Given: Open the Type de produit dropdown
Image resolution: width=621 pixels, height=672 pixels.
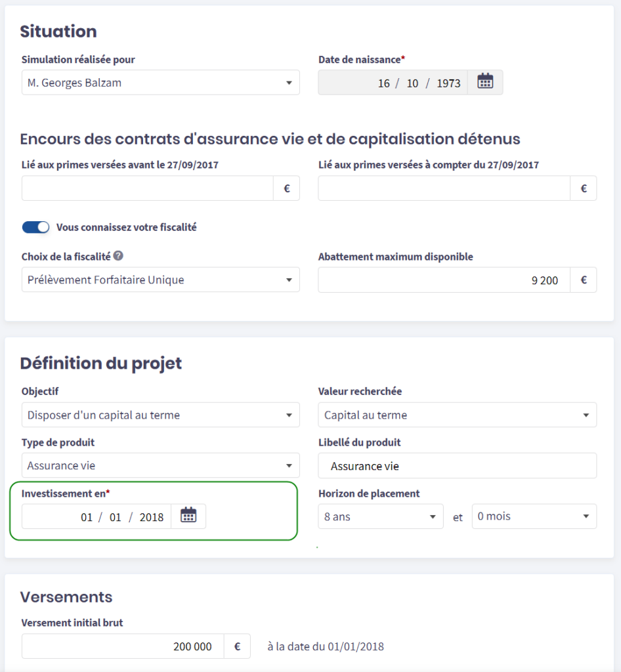Looking at the screenshot, I should click(160, 465).
